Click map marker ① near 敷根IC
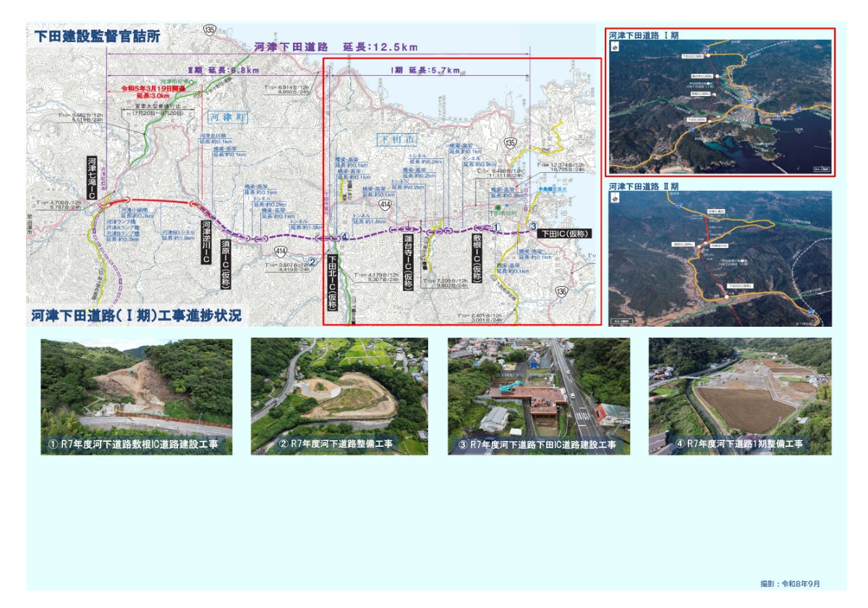868x608 pixels. click(x=496, y=227)
